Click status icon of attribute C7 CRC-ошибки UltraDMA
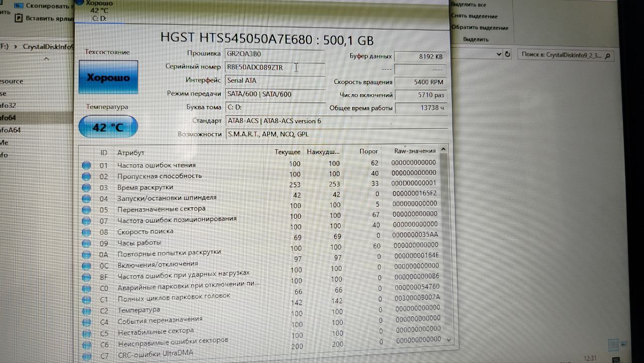Screen dimensions: 644x363 click(86, 356)
